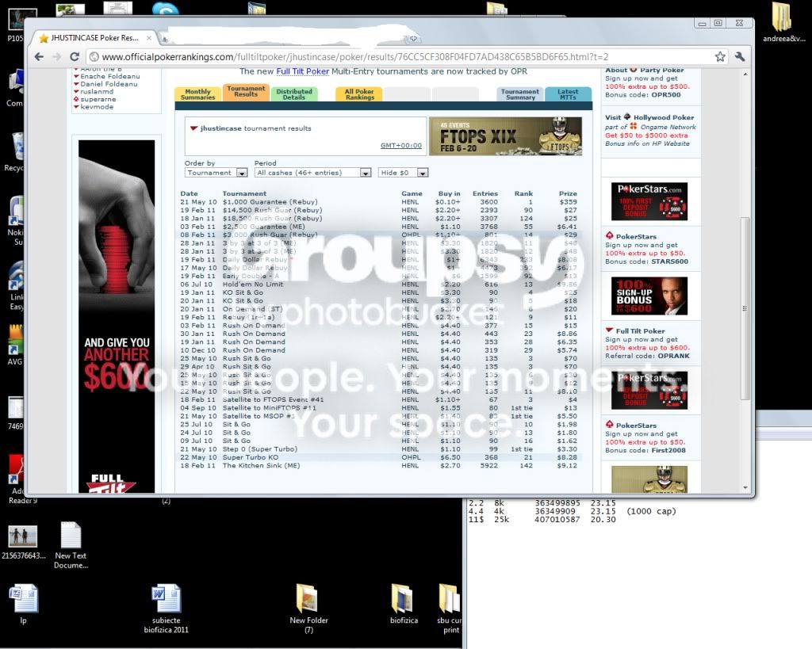Click the browser Back arrow
This screenshot has height=649, width=812.
(x=40, y=57)
